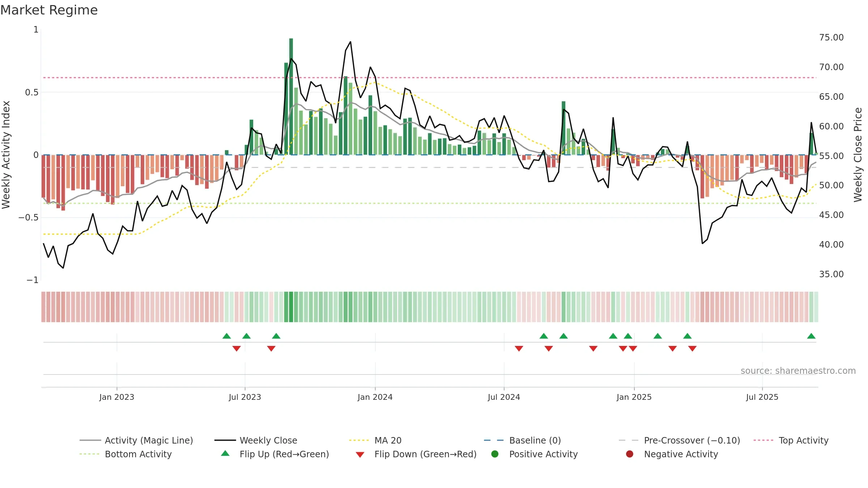
Task: Click the 70.00 price axis label
Action: pos(831,67)
